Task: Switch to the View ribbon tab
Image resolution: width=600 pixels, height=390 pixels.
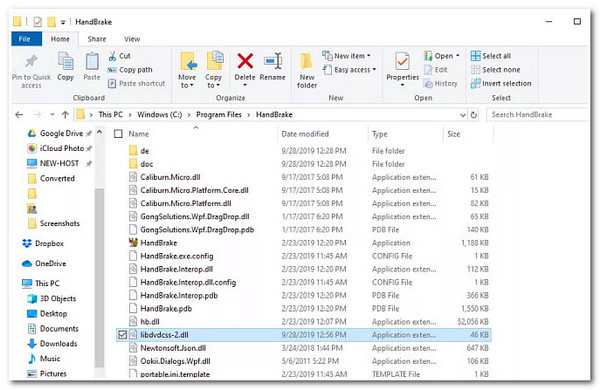Action: [x=132, y=39]
